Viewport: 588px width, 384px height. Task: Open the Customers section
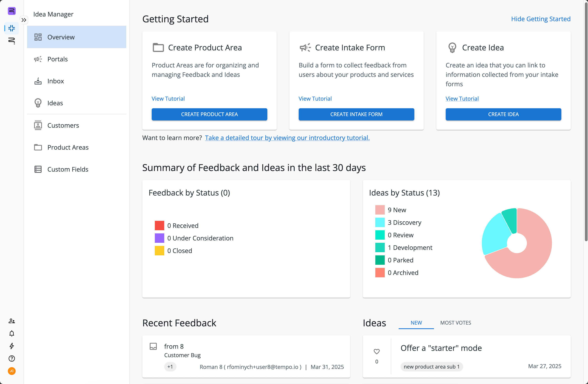(x=63, y=125)
